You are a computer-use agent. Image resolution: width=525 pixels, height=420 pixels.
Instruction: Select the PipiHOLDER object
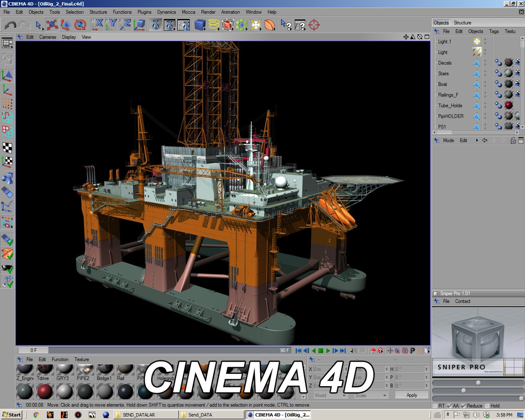(x=451, y=116)
